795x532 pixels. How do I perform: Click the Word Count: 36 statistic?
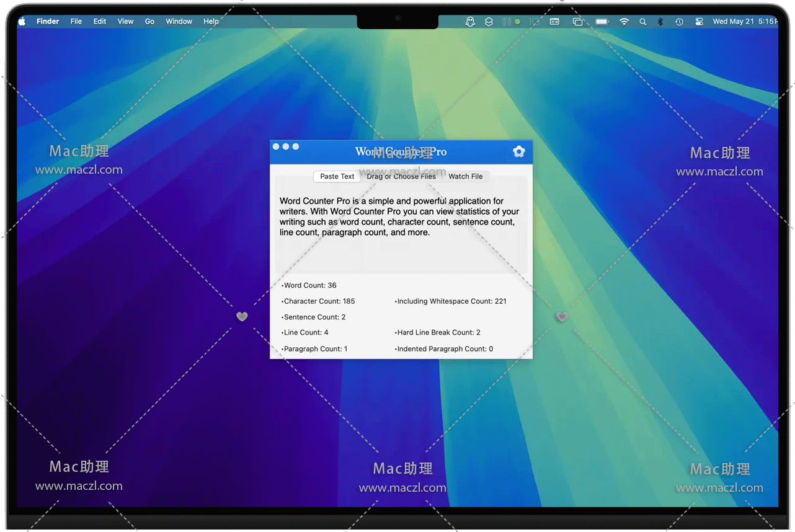310,286
